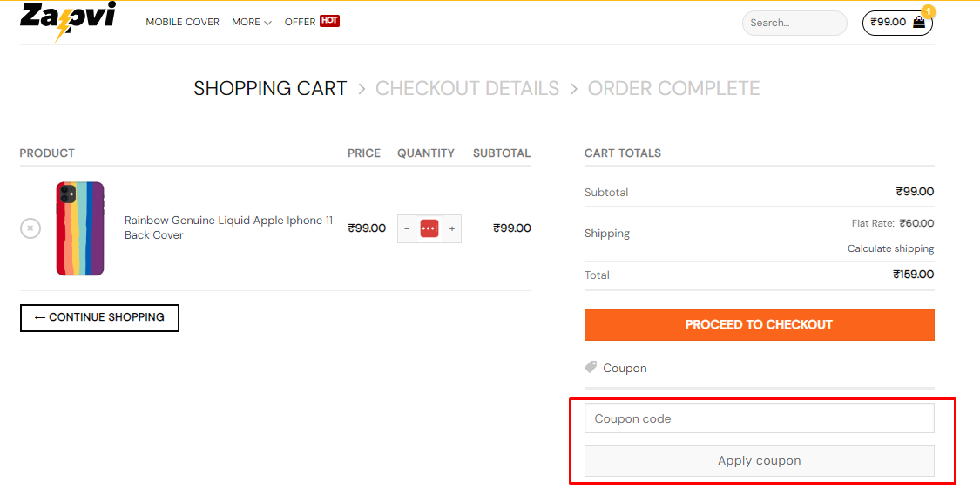The image size is (980, 489).
Task: Click Flat Rate: ₹60.00 shipping text
Action: point(893,223)
